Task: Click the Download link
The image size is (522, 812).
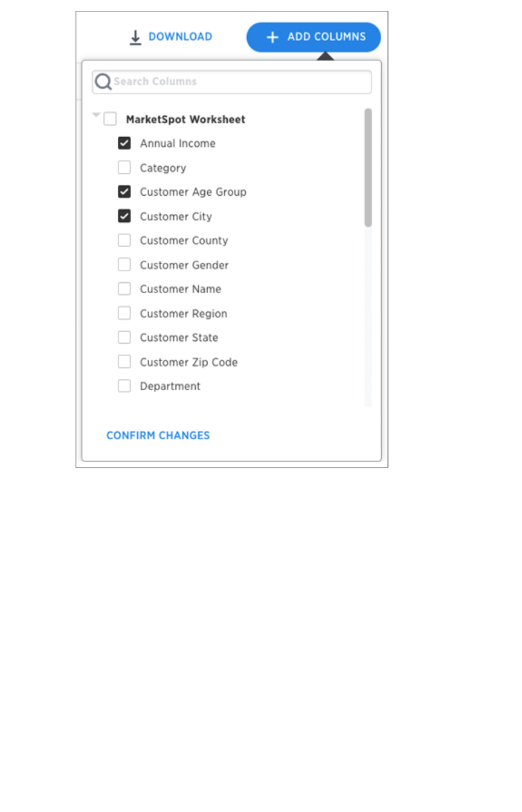Action: pyautogui.click(x=180, y=37)
